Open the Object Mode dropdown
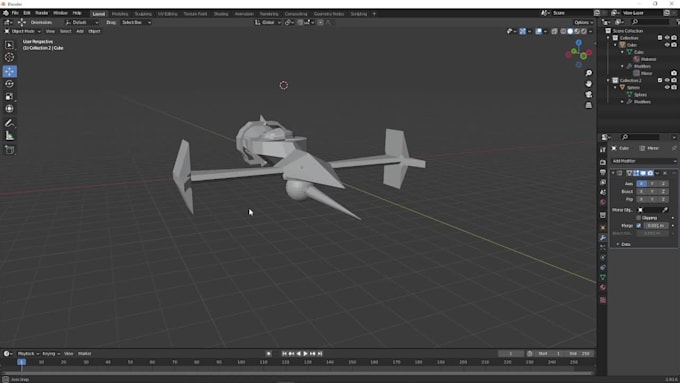This screenshot has width=680, height=383. click(22, 31)
